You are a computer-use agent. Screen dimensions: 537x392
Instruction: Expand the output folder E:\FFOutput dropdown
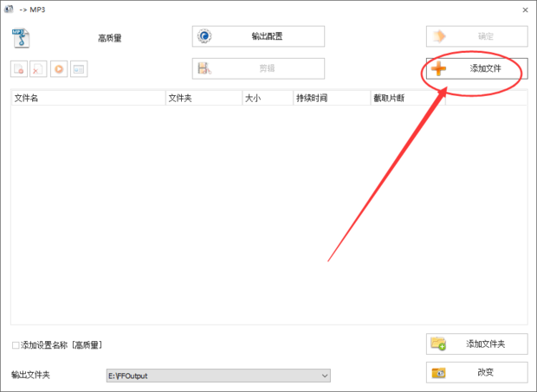pos(325,376)
